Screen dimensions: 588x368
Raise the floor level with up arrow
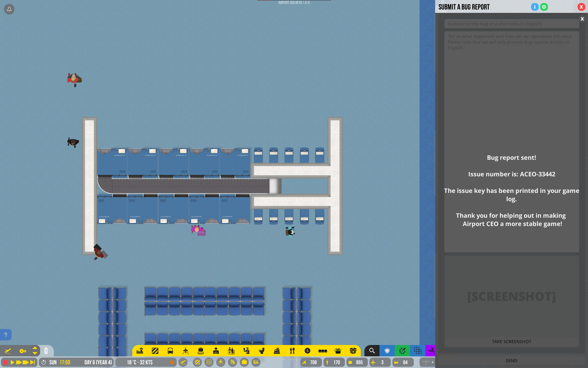click(x=35, y=348)
